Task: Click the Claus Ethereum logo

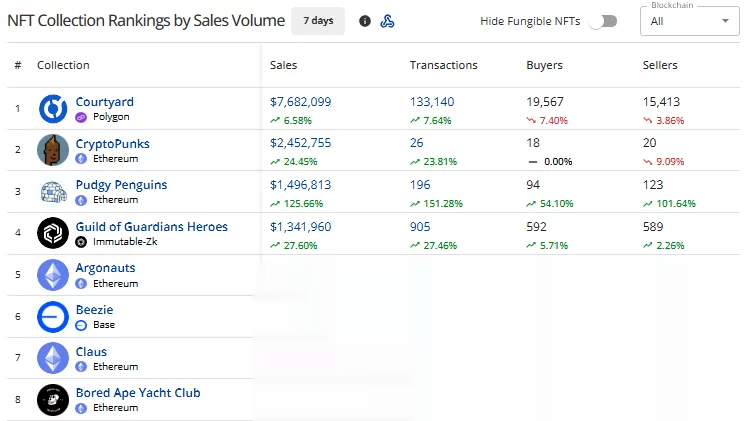Action: point(53,358)
